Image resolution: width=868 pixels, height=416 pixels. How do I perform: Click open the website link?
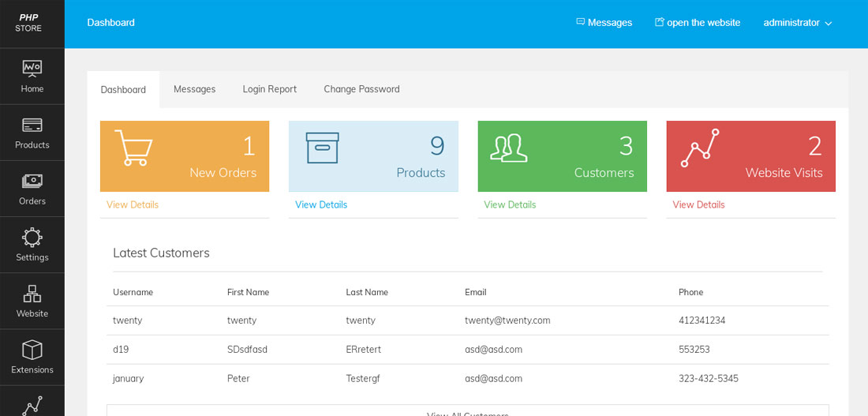click(698, 23)
